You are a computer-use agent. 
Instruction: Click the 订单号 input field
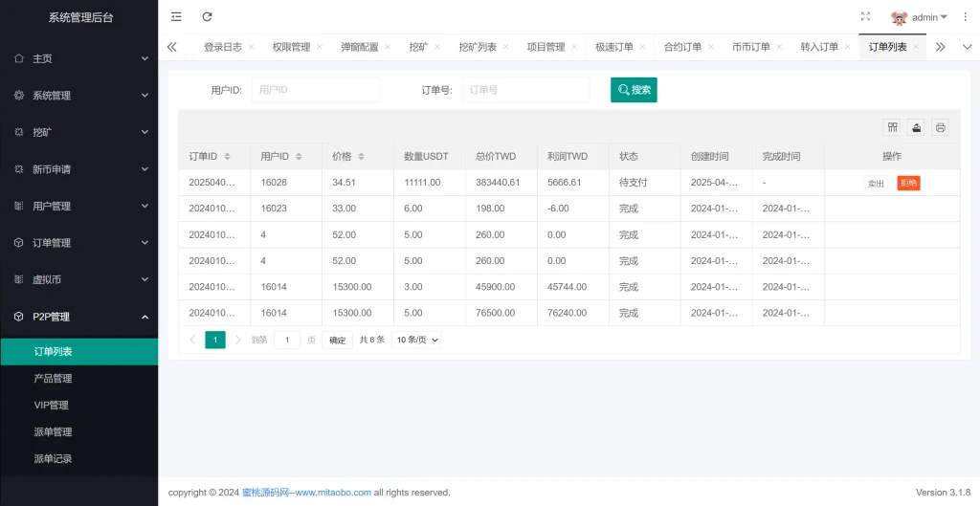pyautogui.click(x=525, y=90)
